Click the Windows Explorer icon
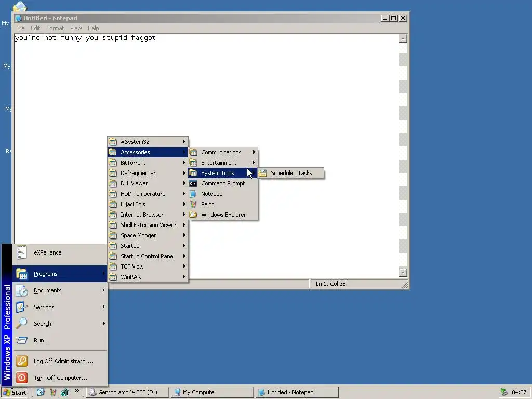532x399 pixels. 193,215
